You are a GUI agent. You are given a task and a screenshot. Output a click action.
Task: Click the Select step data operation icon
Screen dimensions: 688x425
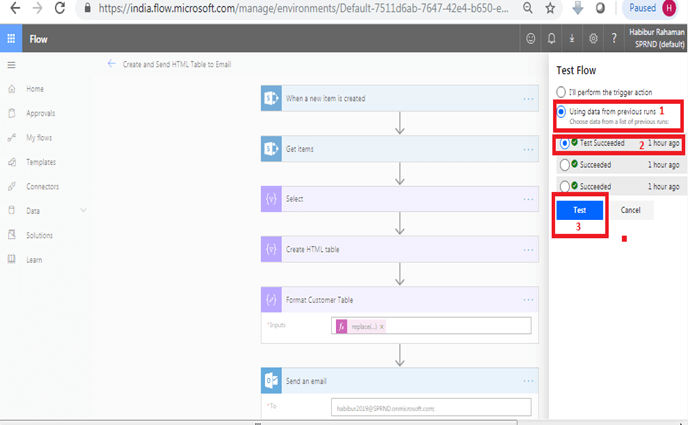point(271,199)
